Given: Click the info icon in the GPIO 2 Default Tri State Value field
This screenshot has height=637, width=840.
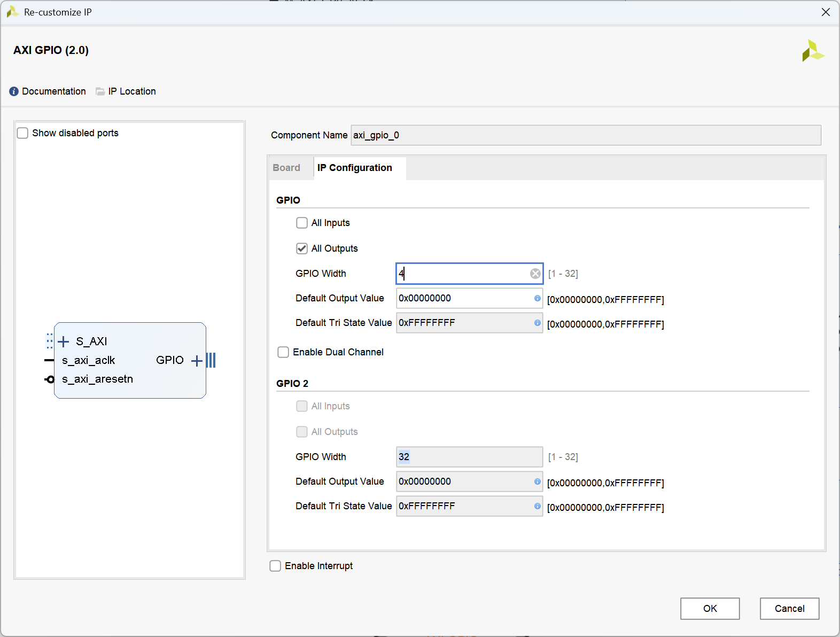Looking at the screenshot, I should [537, 506].
